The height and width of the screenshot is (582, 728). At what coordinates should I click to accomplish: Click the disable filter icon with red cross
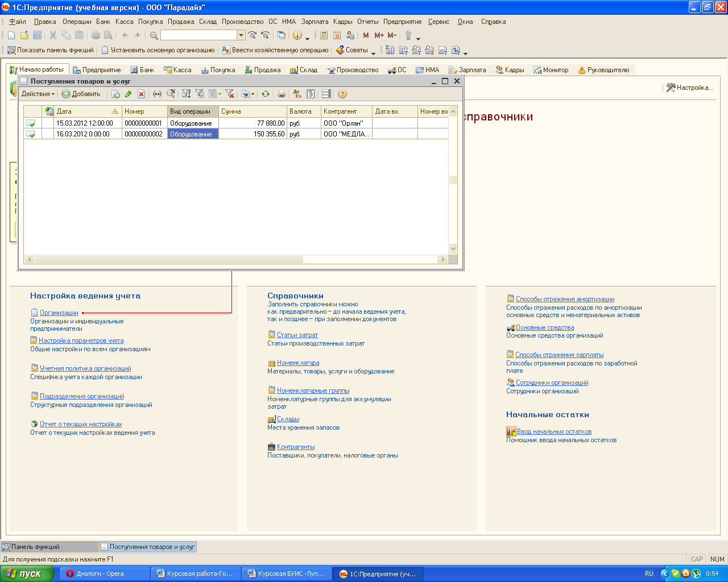(230, 94)
